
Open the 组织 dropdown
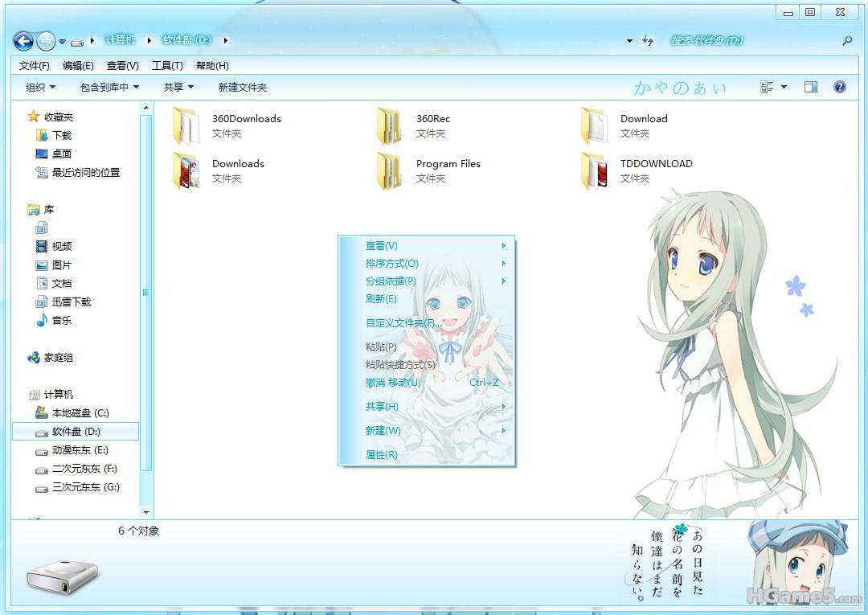40,88
